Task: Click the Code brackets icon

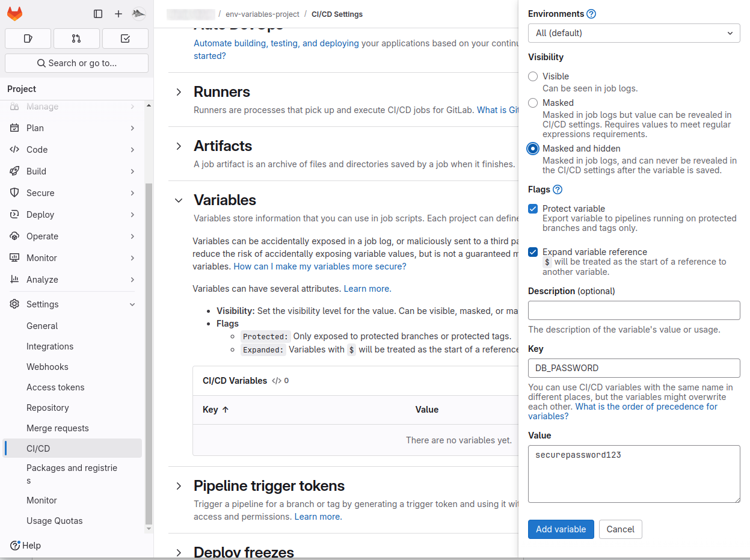Action: [14, 150]
